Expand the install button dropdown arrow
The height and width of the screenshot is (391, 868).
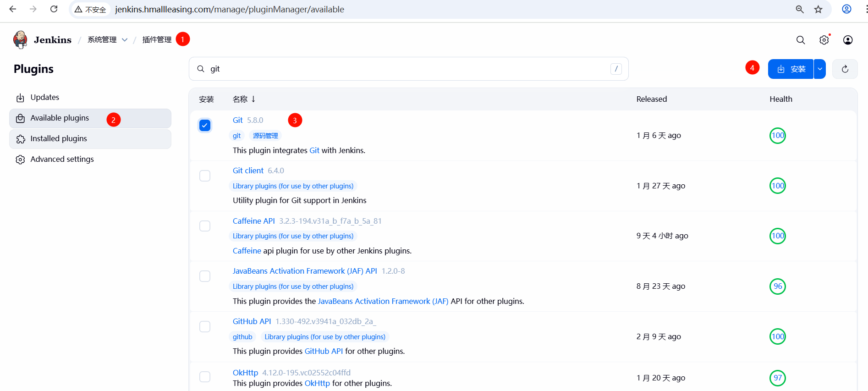[x=820, y=69]
